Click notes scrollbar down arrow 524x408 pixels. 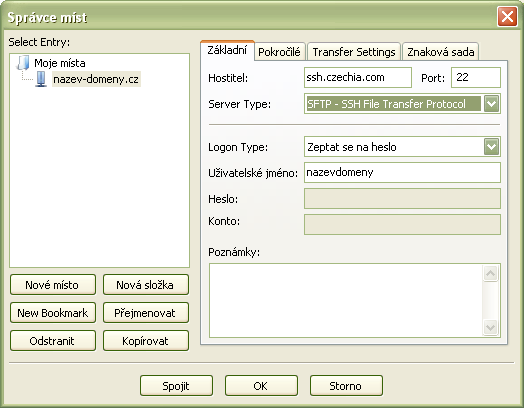tap(490, 327)
